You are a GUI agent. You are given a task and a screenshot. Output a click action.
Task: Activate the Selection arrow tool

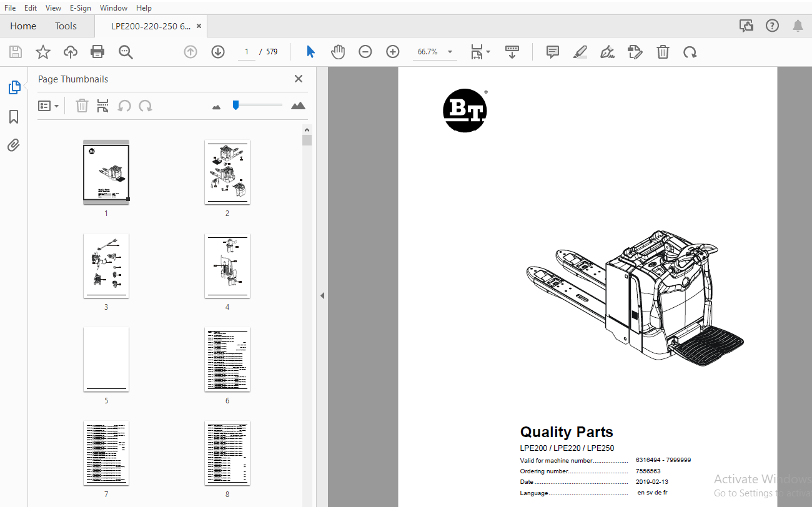tap(310, 52)
